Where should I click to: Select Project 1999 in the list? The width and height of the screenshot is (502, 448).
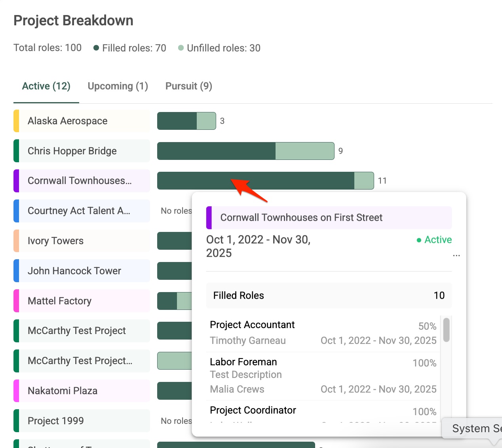point(55,421)
